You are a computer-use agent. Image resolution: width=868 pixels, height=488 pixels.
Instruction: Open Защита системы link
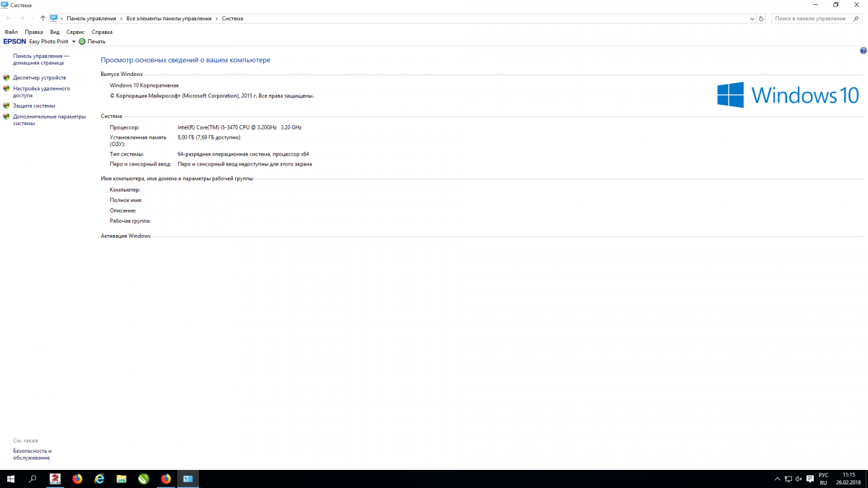pyautogui.click(x=34, y=106)
